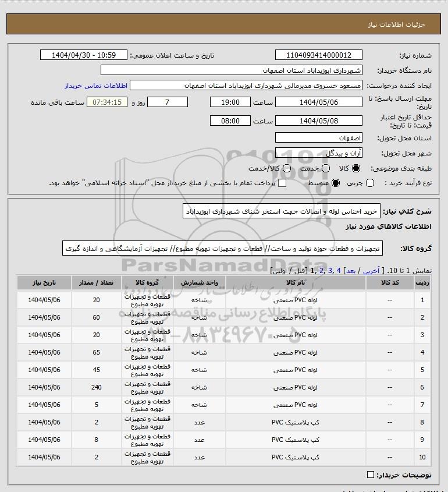Click the واحد شمارش column header
Viewport: 448px width, 492px height.
pyautogui.click(x=200, y=283)
